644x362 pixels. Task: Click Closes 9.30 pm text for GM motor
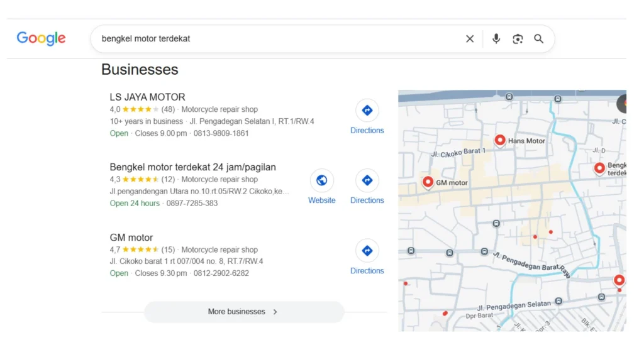point(160,273)
